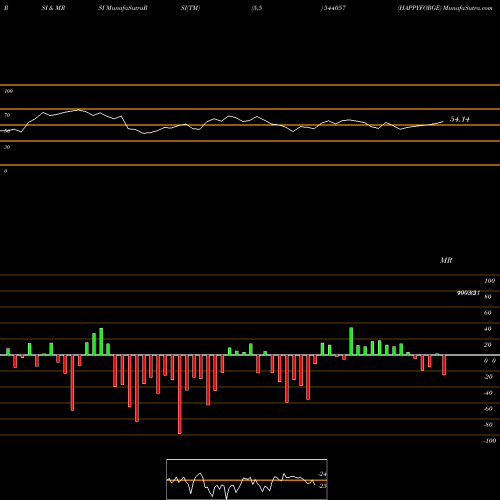This screenshot has width=500, height=500.
Task: Click the RSI value label 54.14
Action: (460, 119)
